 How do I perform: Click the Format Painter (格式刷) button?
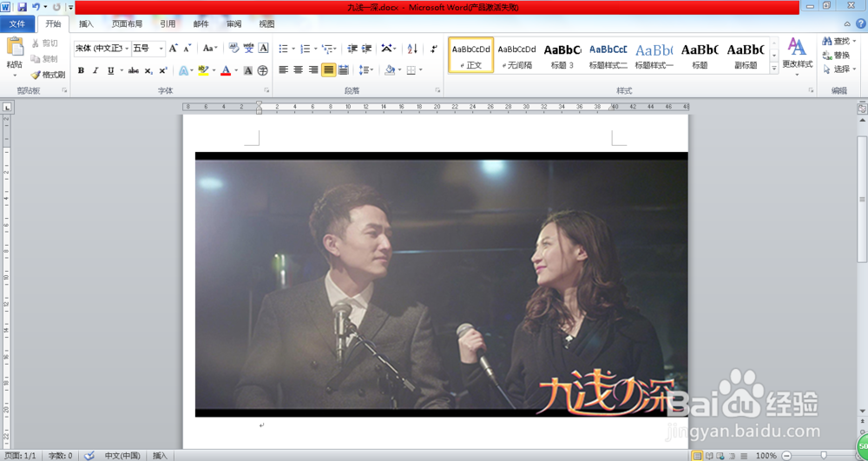48,75
